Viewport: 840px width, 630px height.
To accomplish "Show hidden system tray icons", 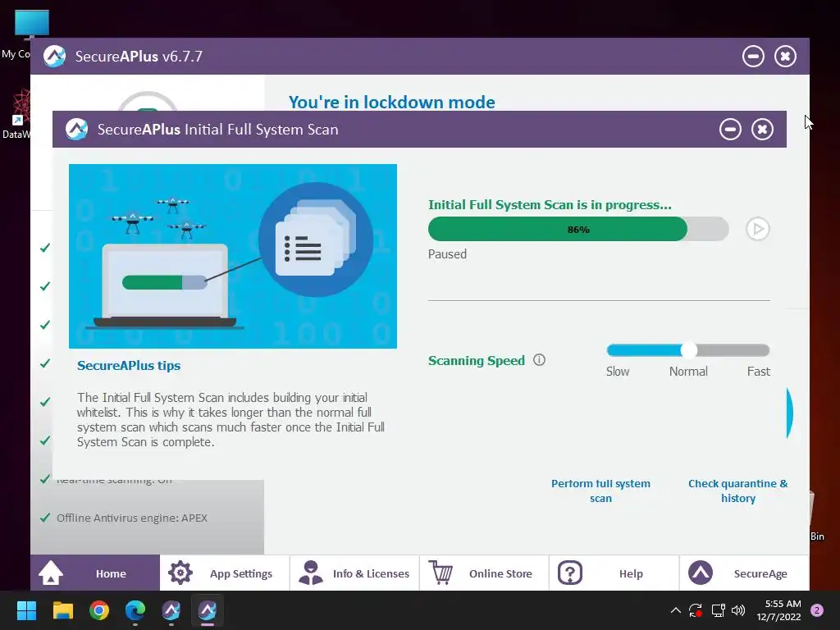I will (x=676, y=610).
